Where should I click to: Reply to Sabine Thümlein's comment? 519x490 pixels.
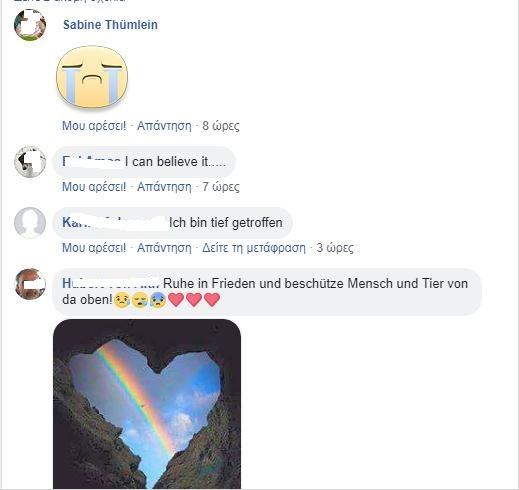click(x=164, y=126)
